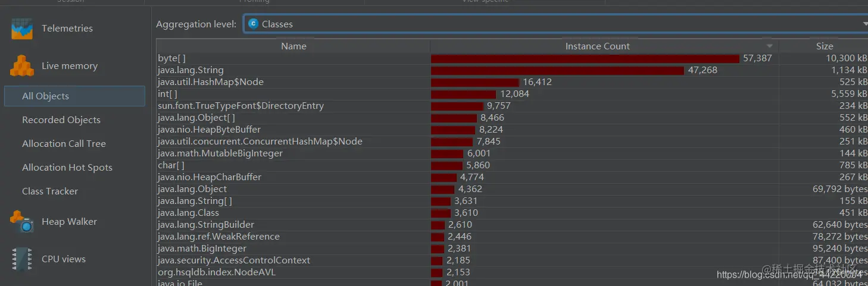Screen dimensions: 868x286
Task: Click the 9,757 instance count value
Action: point(499,106)
